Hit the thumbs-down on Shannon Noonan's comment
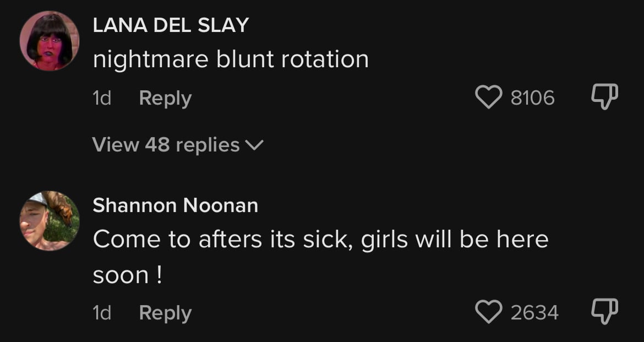 (604, 311)
